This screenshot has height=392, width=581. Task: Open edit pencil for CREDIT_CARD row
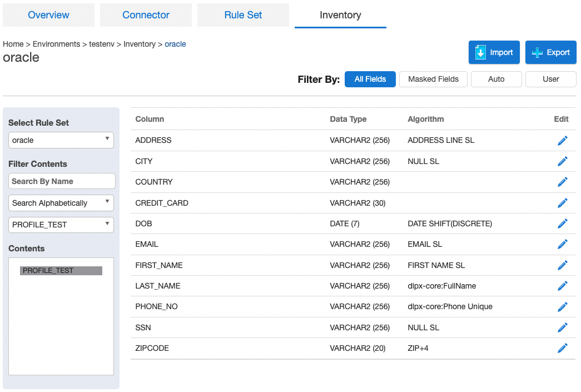point(562,203)
